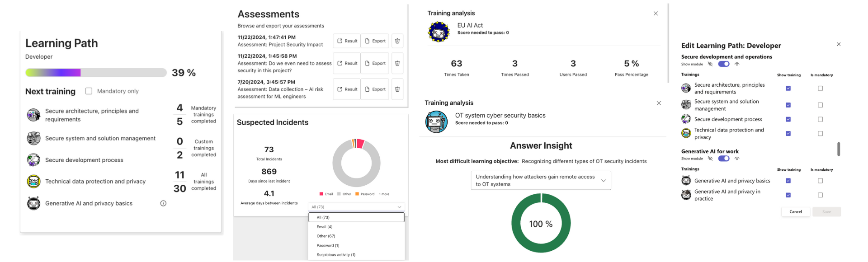The width and height of the screenshot is (868, 262).
Task: Open Result for 1:45:58 PM assessment
Action: 347,63
